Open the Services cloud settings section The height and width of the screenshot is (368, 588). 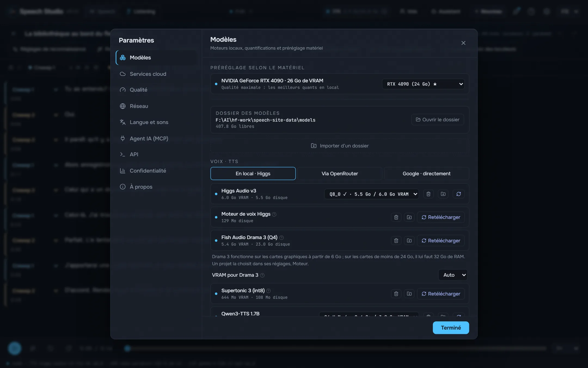(156, 74)
